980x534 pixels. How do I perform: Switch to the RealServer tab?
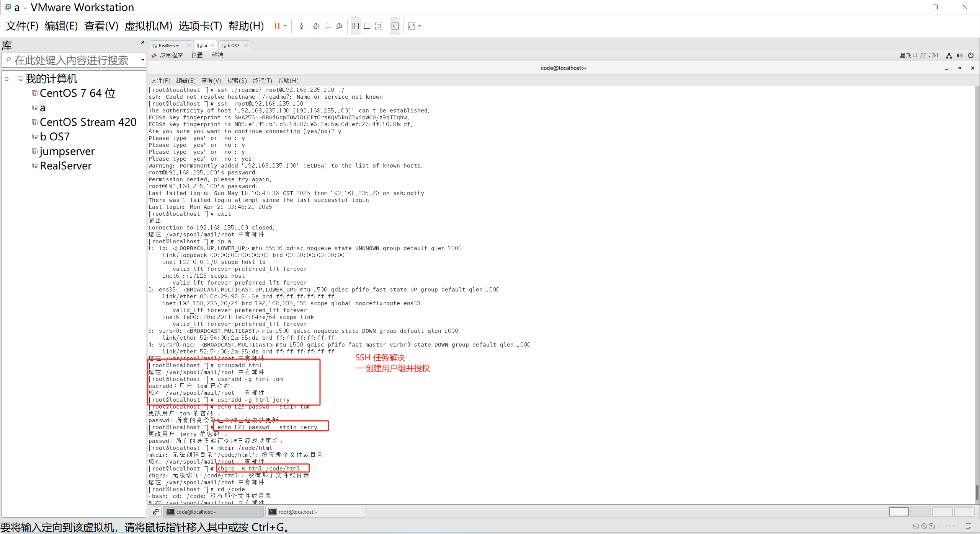169,46
